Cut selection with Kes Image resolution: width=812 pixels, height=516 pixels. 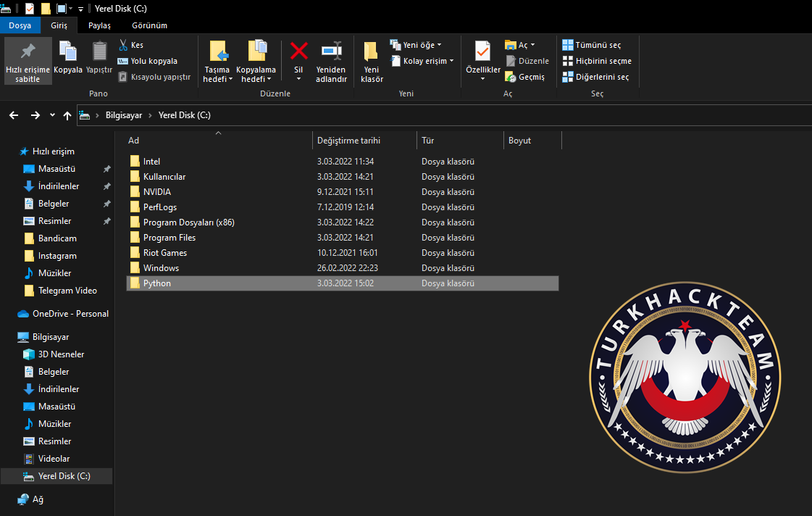coord(131,45)
